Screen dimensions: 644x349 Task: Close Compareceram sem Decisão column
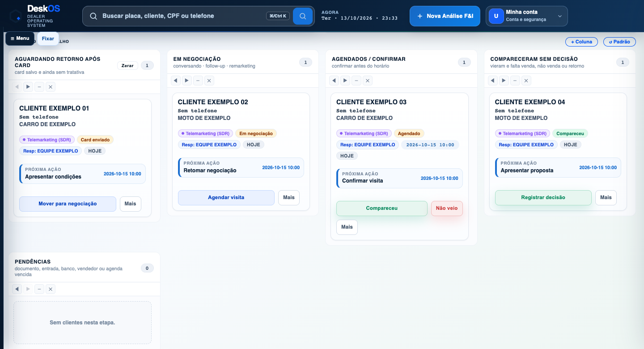pos(526,81)
